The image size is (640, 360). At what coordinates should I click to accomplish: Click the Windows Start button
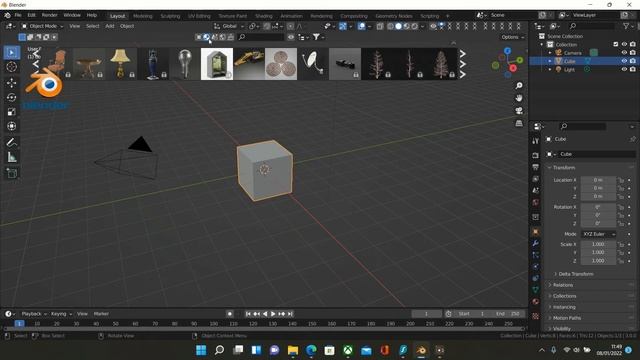(x=201, y=350)
